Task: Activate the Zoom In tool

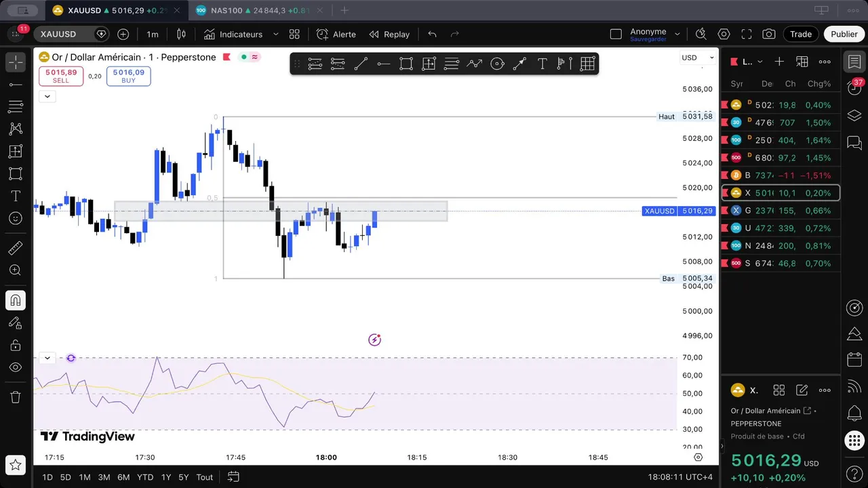Action: (x=15, y=270)
